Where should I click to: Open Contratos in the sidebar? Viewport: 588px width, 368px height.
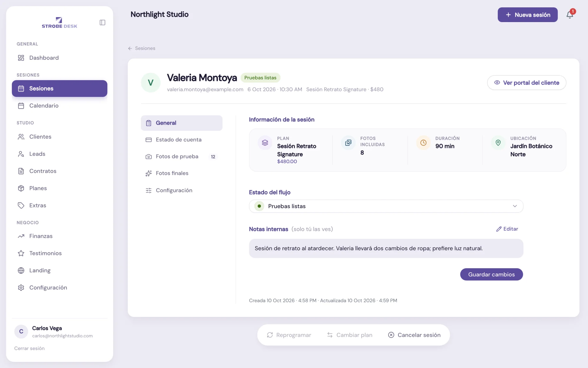59,171
